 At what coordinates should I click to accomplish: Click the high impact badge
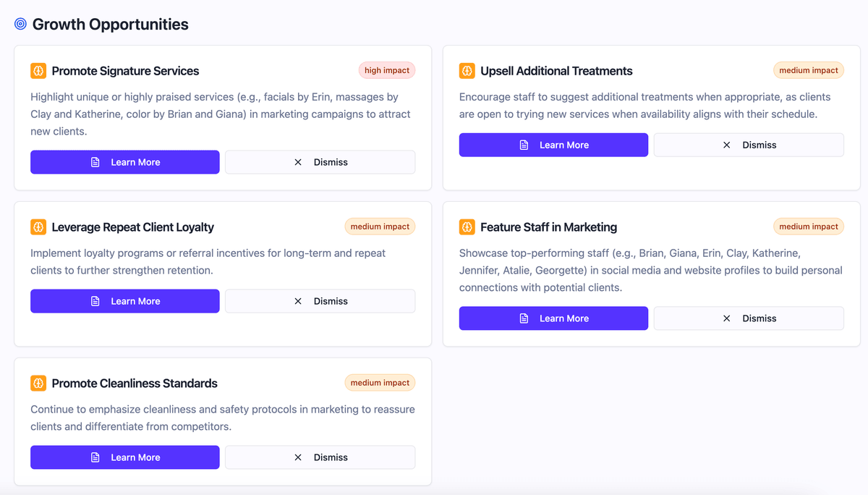tap(387, 70)
